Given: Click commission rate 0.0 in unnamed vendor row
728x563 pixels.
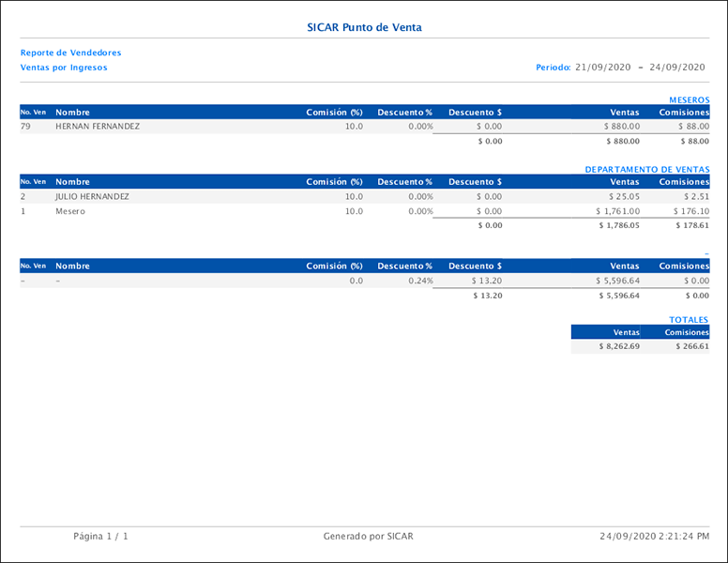Looking at the screenshot, I should click(x=356, y=281).
